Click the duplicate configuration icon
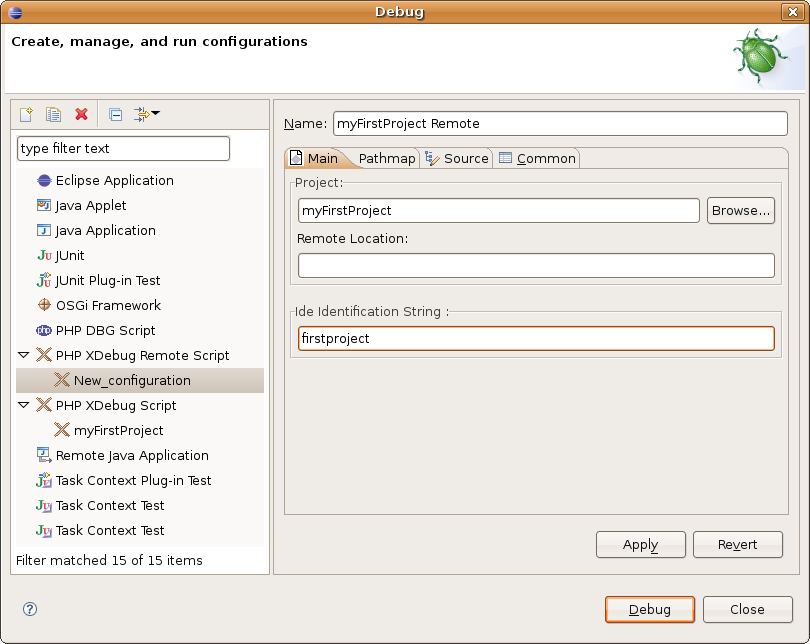Screen dimensions: 810x644 tap(54, 115)
